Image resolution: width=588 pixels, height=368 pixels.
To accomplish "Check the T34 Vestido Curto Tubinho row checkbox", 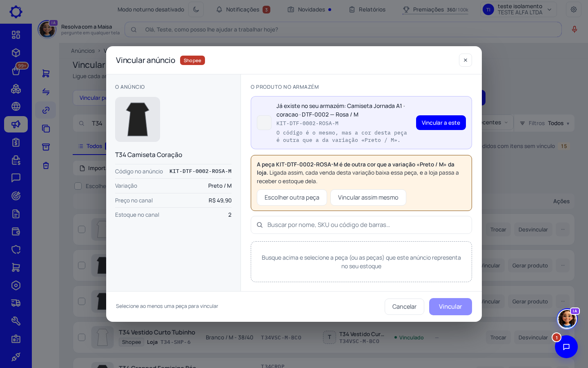I will pos(82,337).
